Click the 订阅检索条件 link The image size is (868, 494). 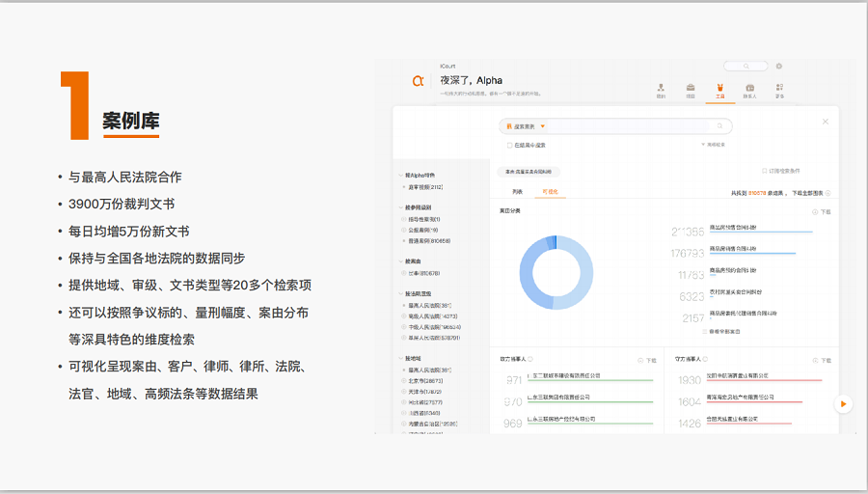click(x=784, y=171)
